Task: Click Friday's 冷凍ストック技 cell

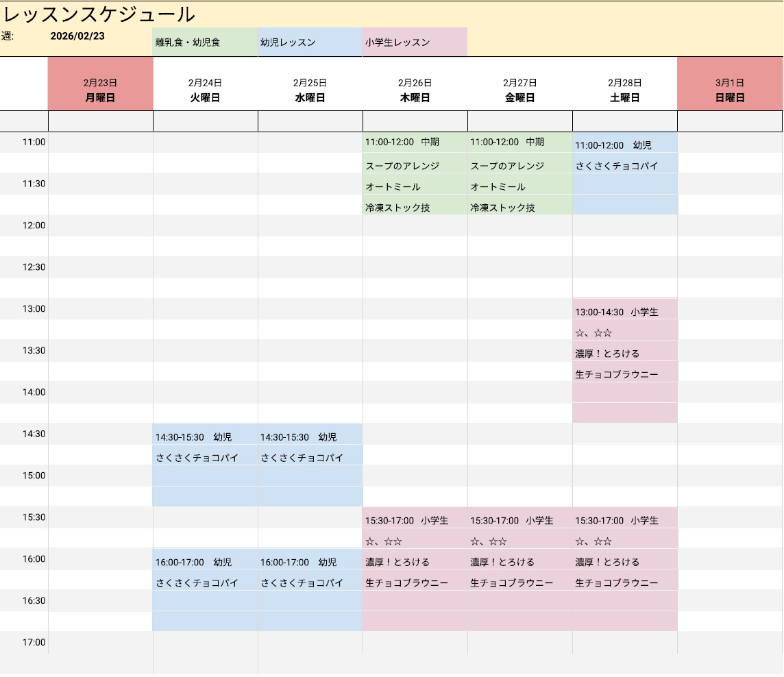Action: (519, 207)
